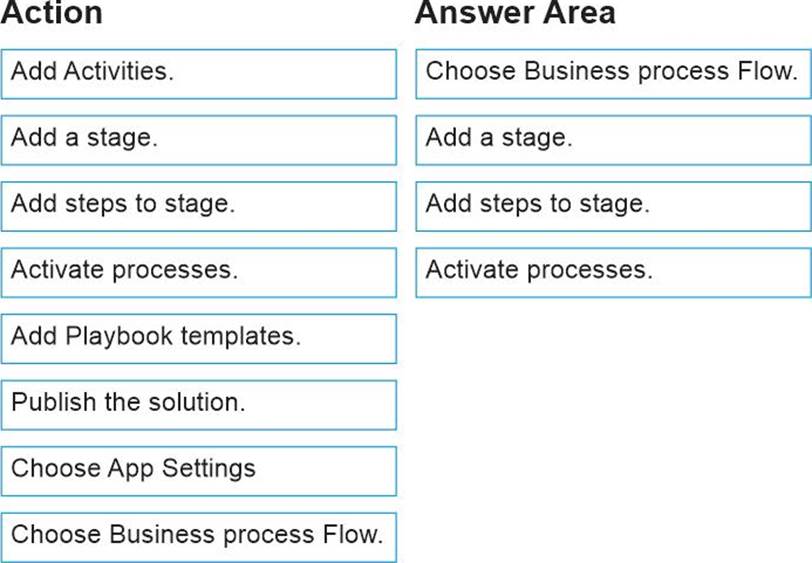Click Add steps to stage in Action list
Screen dimensions: 812x563
[x=198, y=206]
